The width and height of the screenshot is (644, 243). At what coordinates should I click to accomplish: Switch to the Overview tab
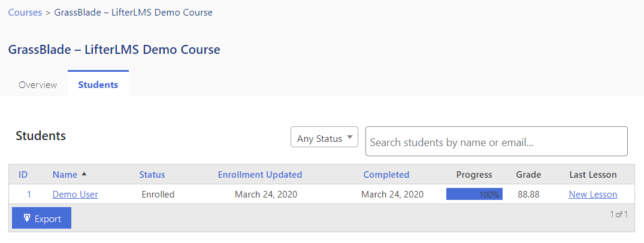pos(38,85)
